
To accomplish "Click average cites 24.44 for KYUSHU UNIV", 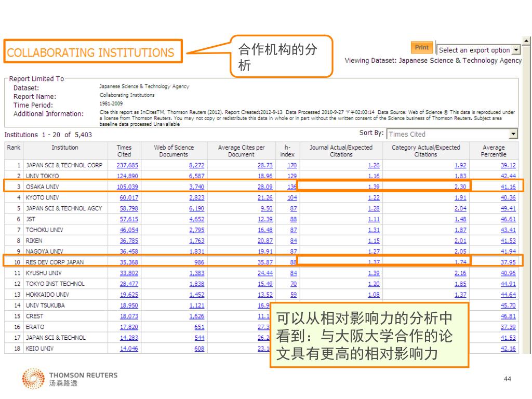I will coord(265,273).
